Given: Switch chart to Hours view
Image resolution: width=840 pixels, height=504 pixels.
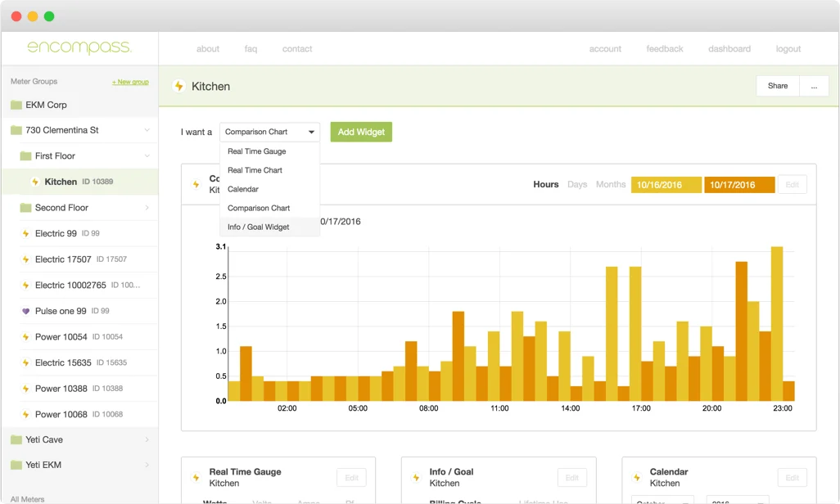Looking at the screenshot, I should pos(546,184).
